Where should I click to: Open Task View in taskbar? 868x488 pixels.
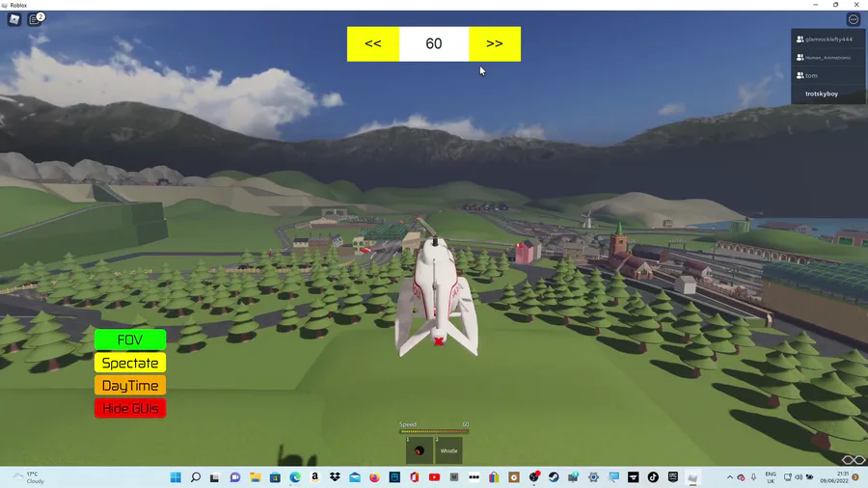(x=215, y=477)
